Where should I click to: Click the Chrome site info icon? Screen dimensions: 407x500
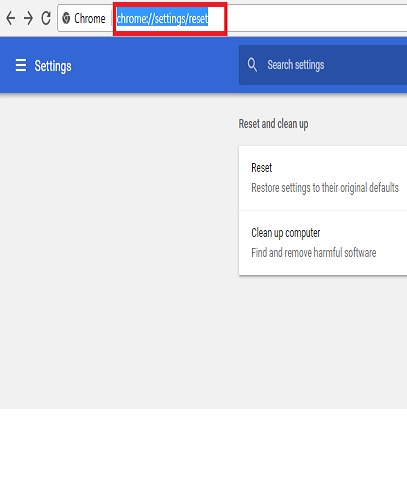[x=66, y=18]
